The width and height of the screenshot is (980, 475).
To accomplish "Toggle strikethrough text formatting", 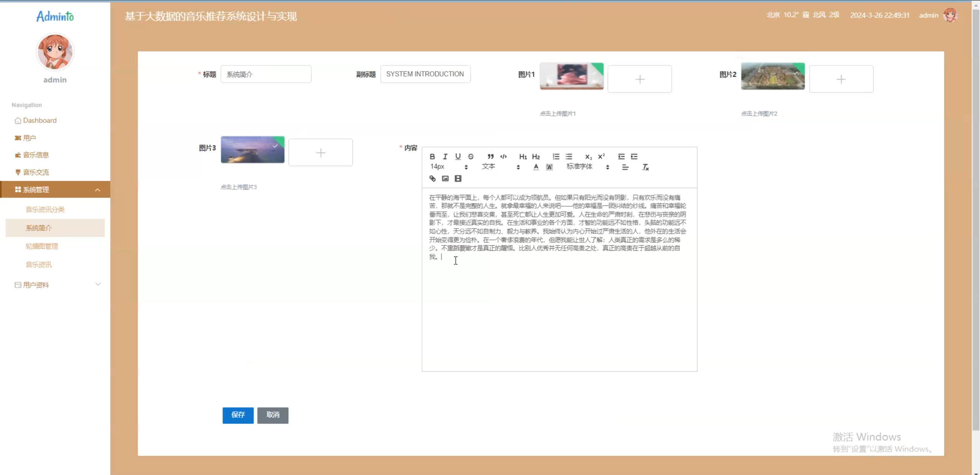I will coord(471,157).
